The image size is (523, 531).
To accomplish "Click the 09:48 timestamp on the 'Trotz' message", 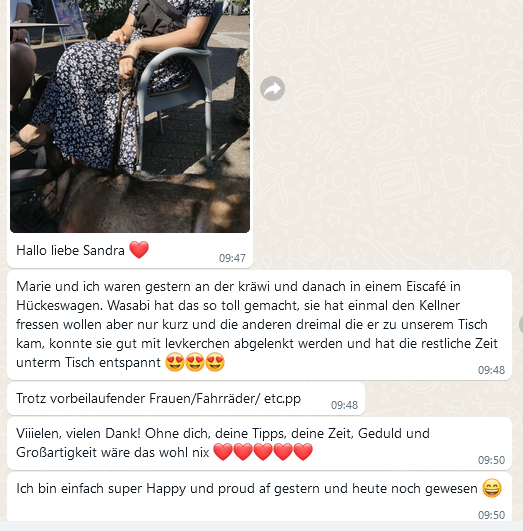I will pyautogui.click(x=344, y=405).
